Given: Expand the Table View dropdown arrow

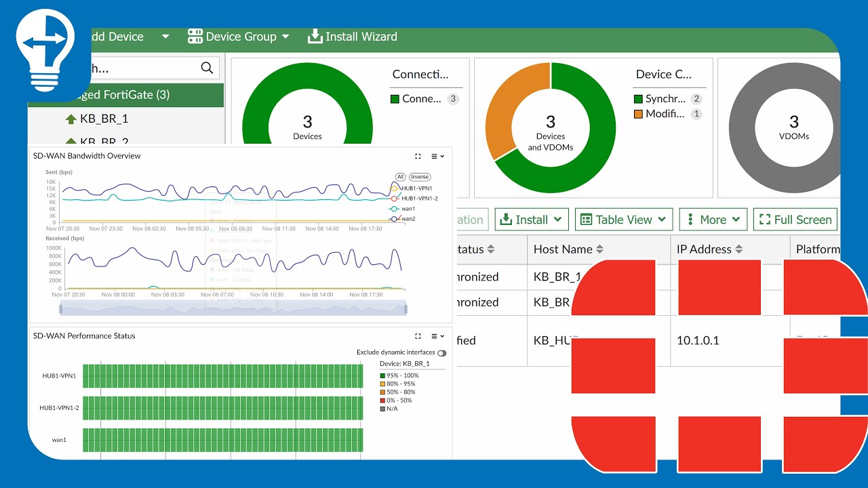Looking at the screenshot, I should (662, 220).
